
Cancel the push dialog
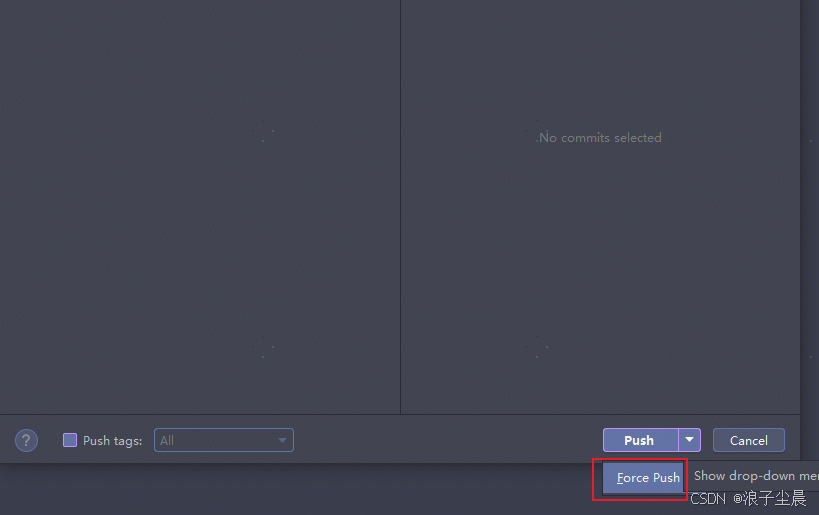tap(748, 440)
